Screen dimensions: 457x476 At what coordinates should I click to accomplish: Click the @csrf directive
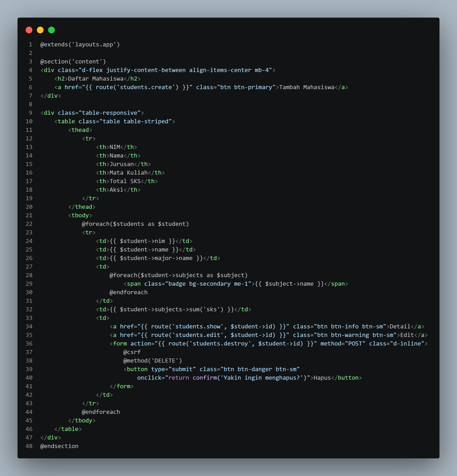point(132,352)
